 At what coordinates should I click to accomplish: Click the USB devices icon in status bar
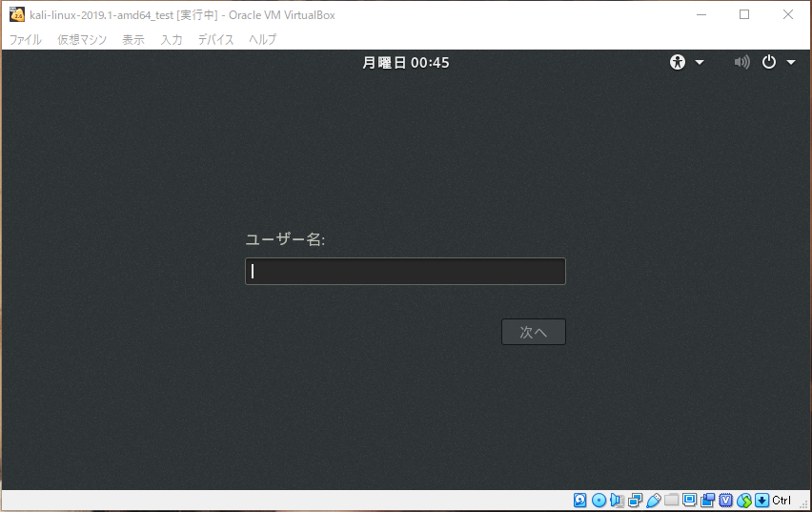click(653, 500)
